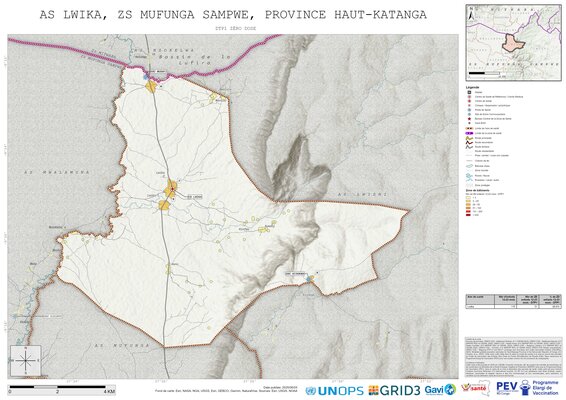Viewport: 566px width, 400px height.
Task: Click the river legend symbol
Action: [x=469, y=175]
